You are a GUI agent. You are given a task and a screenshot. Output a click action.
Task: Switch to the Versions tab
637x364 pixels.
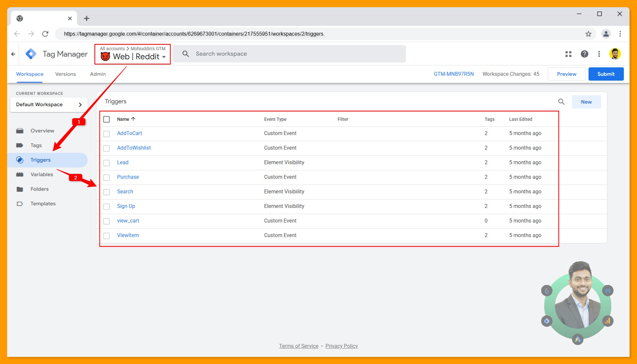65,74
